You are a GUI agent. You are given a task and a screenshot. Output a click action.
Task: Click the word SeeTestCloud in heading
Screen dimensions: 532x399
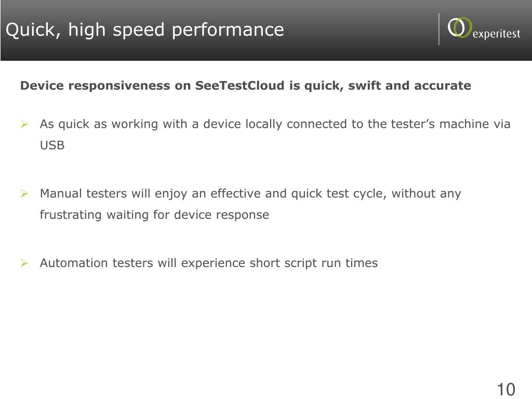(x=240, y=86)
